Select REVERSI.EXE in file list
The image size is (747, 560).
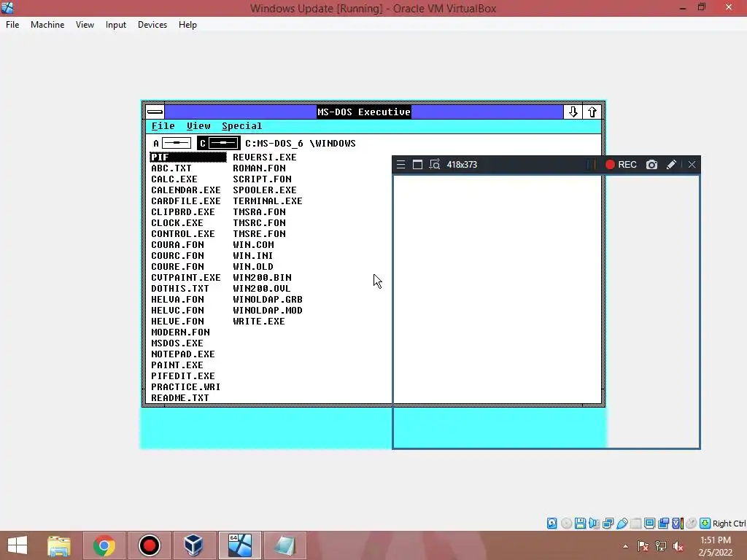[264, 157]
